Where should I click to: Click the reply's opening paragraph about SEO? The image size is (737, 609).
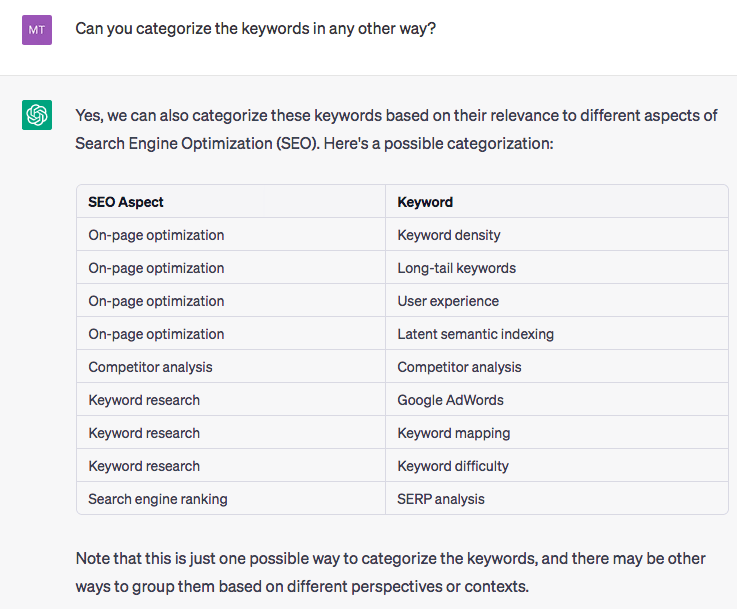click(396, 129)
